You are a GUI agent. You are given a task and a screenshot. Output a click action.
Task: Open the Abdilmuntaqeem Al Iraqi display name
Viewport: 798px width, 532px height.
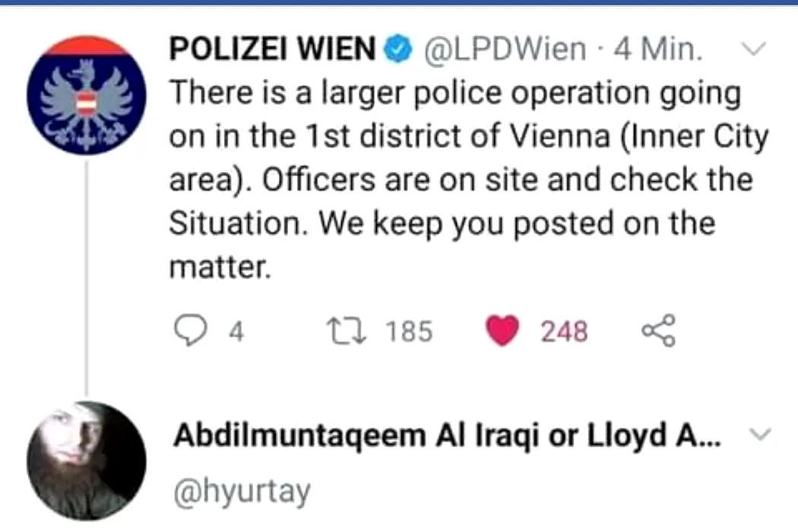tap(448, 436)
